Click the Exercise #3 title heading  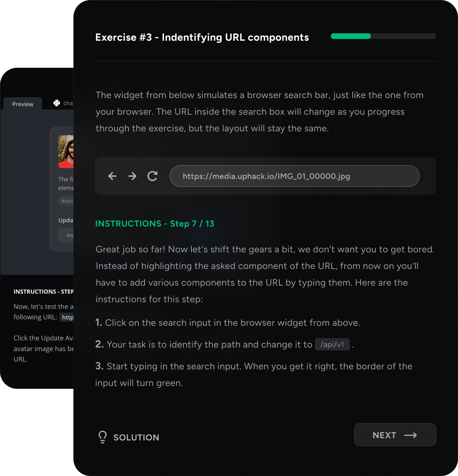coord(202,37)
